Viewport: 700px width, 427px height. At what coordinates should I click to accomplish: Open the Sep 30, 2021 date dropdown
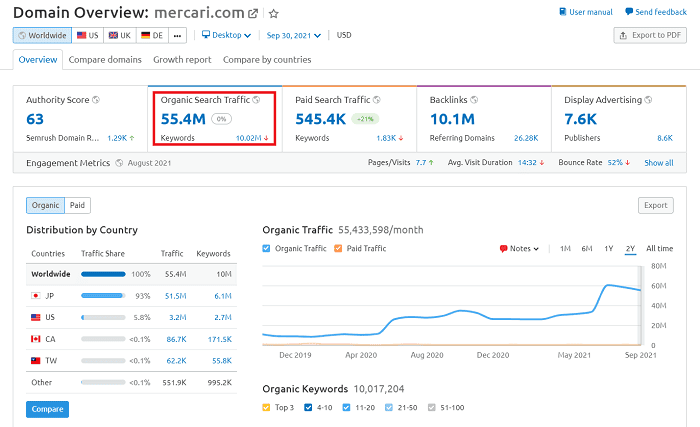click(294, 35)
